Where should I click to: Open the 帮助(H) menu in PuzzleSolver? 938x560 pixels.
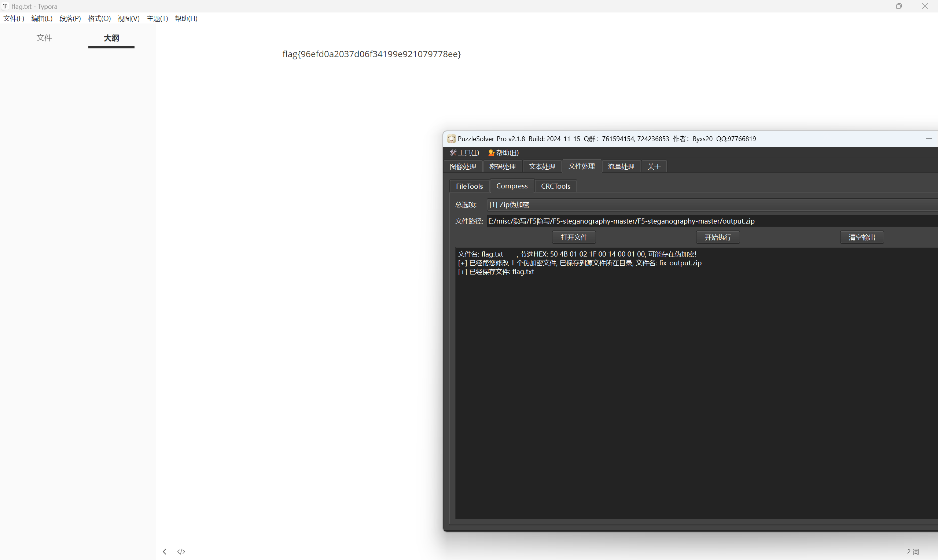coord(503,152)
